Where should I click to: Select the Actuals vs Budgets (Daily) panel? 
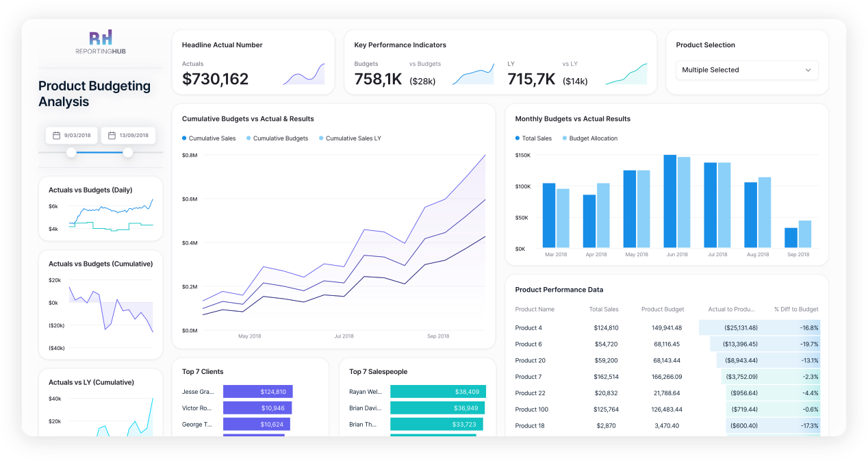pos(100,210)
